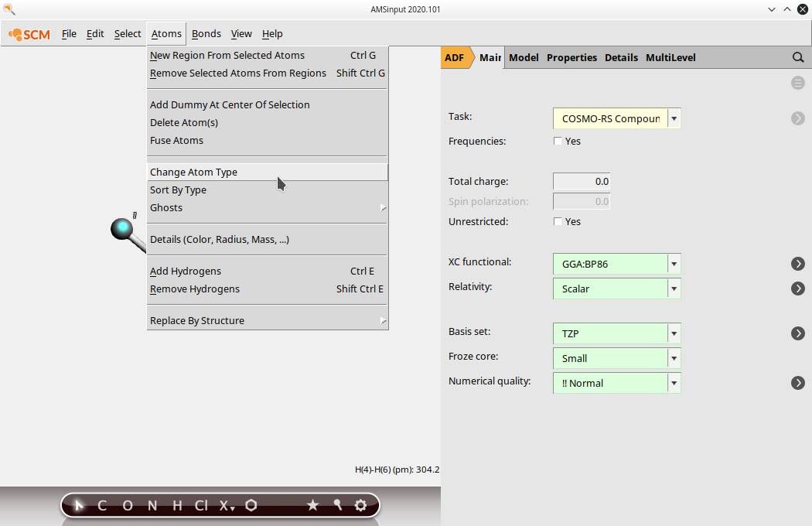Click the greyed arrow next to Task
Screen dimensions: 812x526
pyautogui.click(x=798, y=118)
